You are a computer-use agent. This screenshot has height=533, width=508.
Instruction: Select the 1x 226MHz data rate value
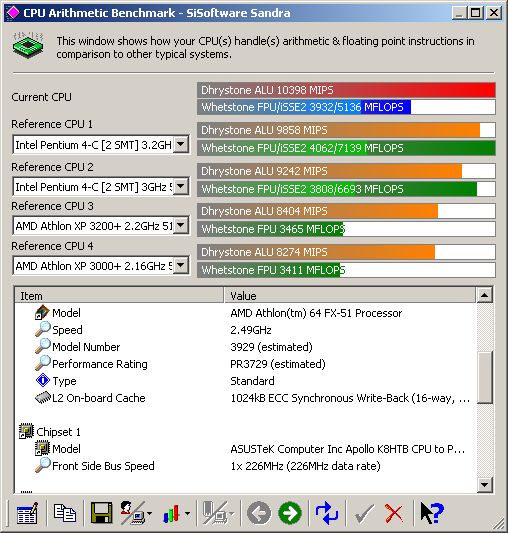pyautogui.click(x=305, y=466)
